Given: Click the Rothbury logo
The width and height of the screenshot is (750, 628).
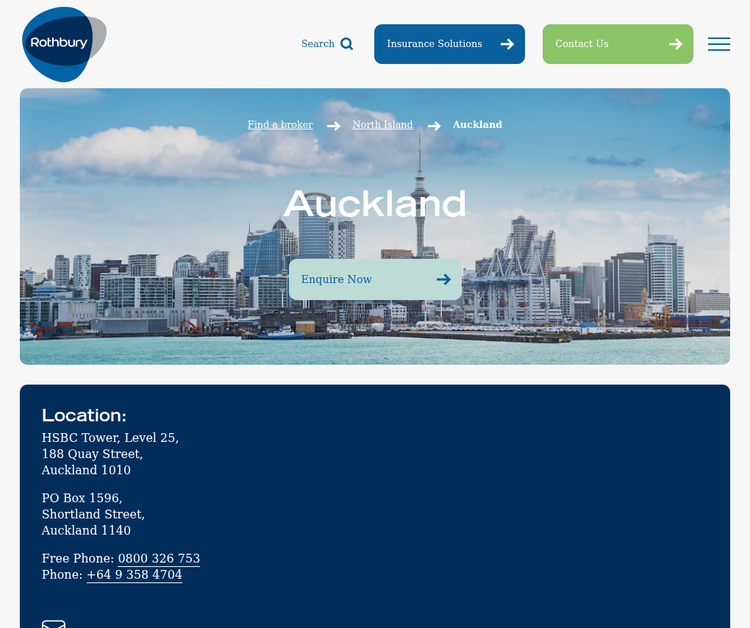Looking at the screenshot, I should click(x=63, y=44).
